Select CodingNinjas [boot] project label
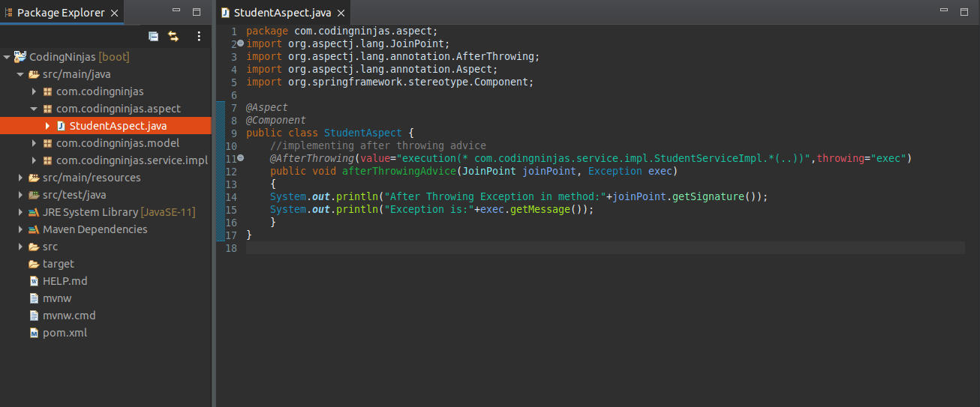The width and height of the screenshot is (980, 407). [79, 57]
